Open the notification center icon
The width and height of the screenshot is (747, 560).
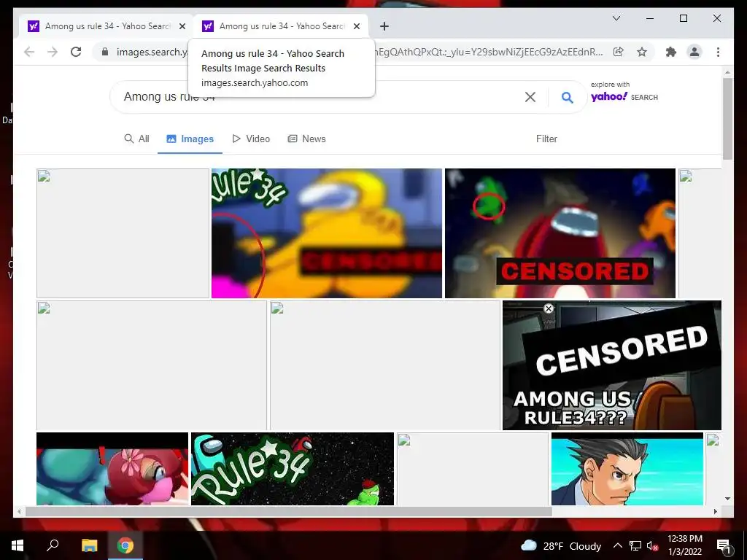click(x=724, y=545)
